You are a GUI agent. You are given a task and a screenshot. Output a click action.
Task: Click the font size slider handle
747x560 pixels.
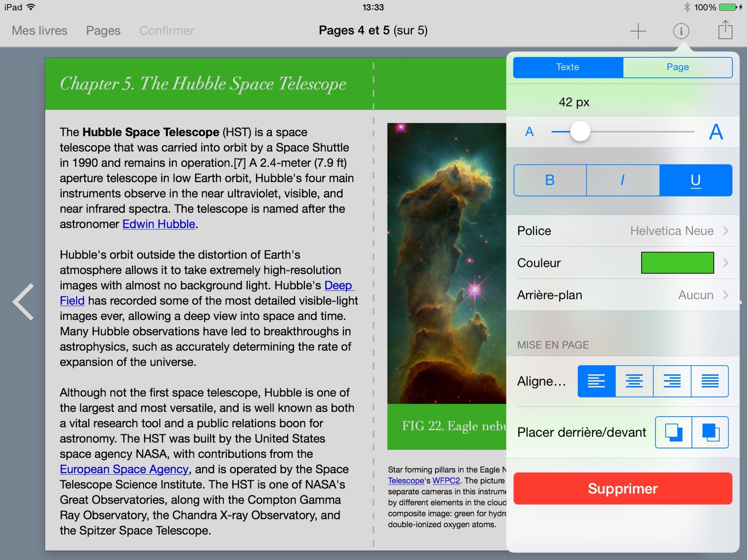580,132
